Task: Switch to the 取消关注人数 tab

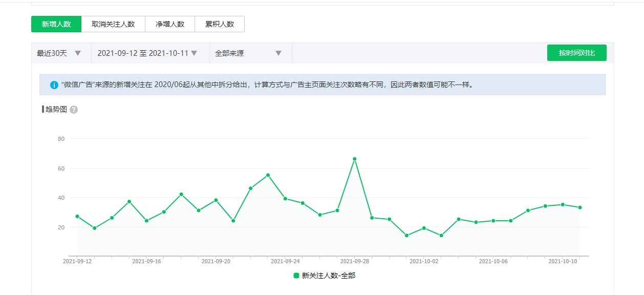Action: 113,24
